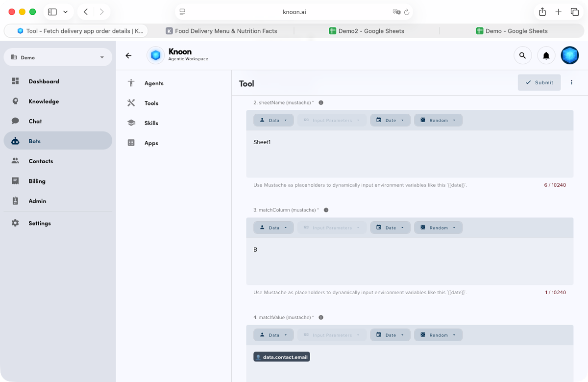Viewport: 588px width, 382px height.
Task: Open the Bots section in sidebar
Action: coord(34,141)
